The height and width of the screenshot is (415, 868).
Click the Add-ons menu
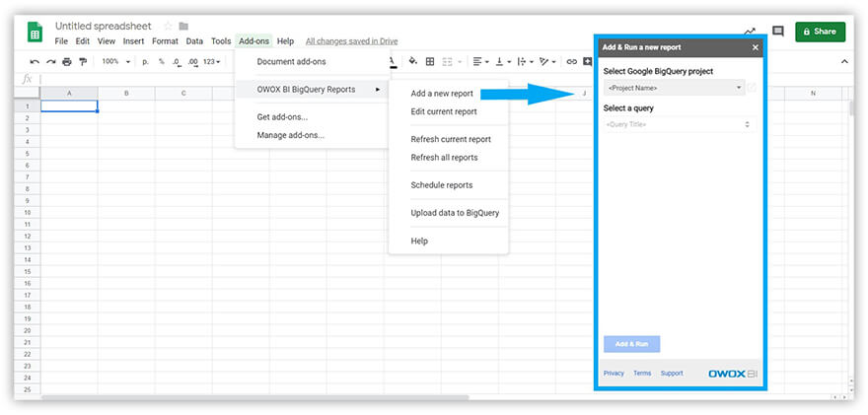point(254,41)
